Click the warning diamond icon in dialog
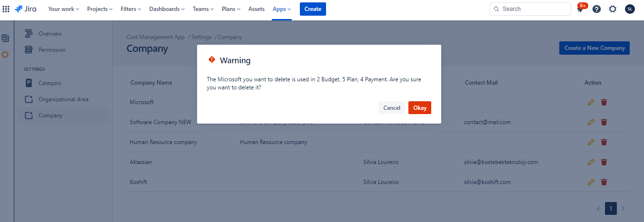 (x=212, y=60)
